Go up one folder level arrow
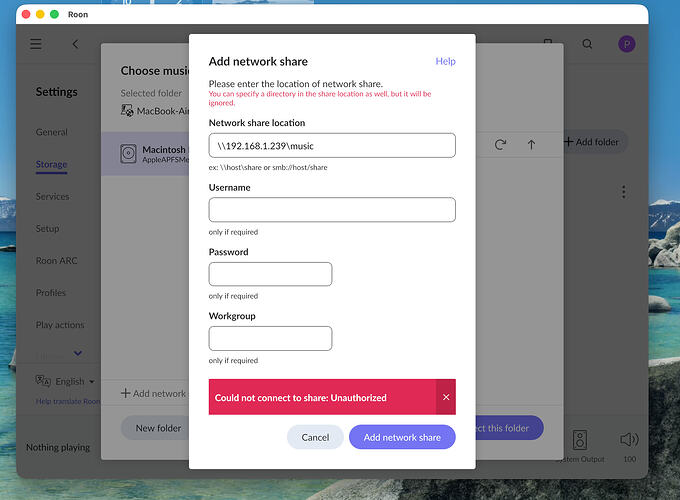This screenshot has height=500, width=680. [x=531, y=144]
